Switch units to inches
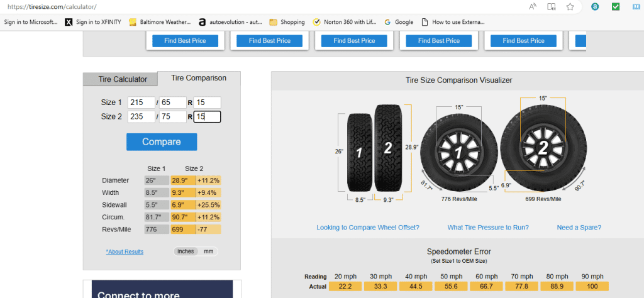 pos(186,251)
